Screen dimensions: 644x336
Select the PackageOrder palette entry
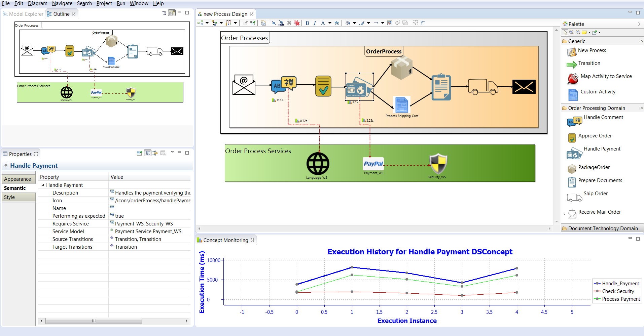(594, 168)
